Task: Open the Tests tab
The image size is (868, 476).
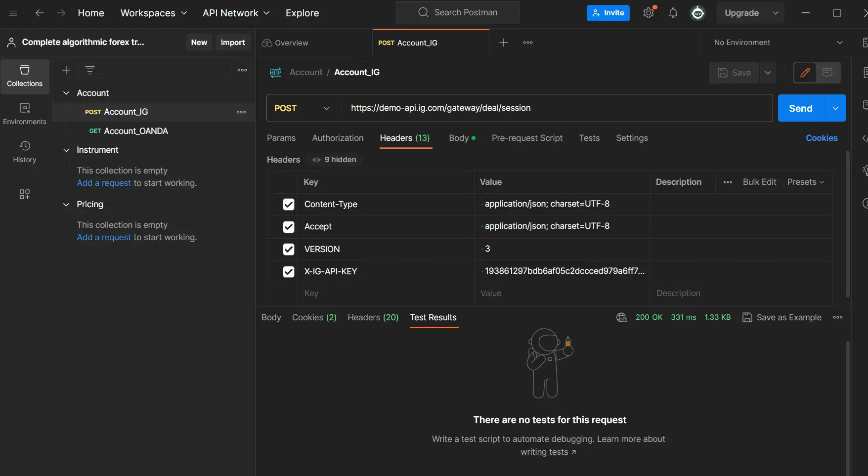Action: (589, 138)
